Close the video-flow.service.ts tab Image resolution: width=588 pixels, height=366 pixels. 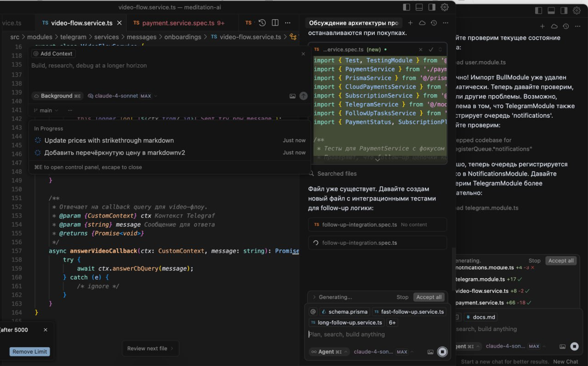coord(119,23)
